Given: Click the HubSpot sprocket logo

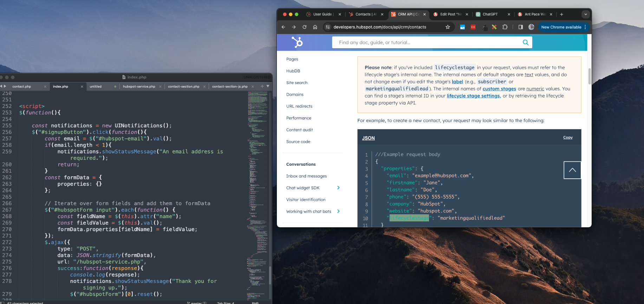Looking at the screenshot, I should click(x=297, y=42).
